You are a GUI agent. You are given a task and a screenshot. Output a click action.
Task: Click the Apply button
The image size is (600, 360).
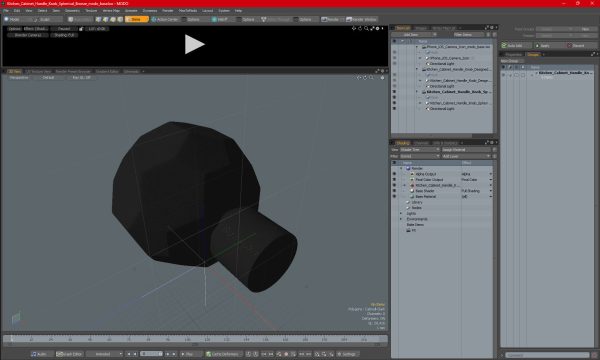549,45
